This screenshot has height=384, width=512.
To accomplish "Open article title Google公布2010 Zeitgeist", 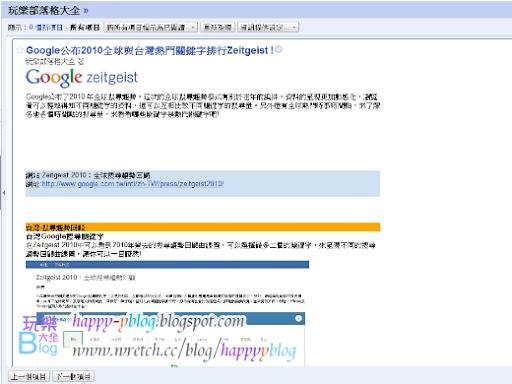I will pyautogui.click(x=150, y=50).
